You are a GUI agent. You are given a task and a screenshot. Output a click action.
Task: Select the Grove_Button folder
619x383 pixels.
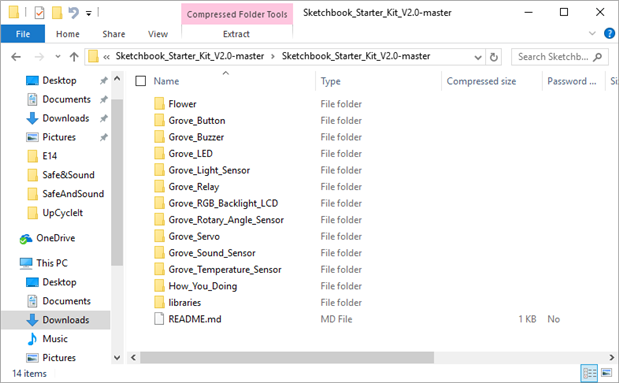189,120
